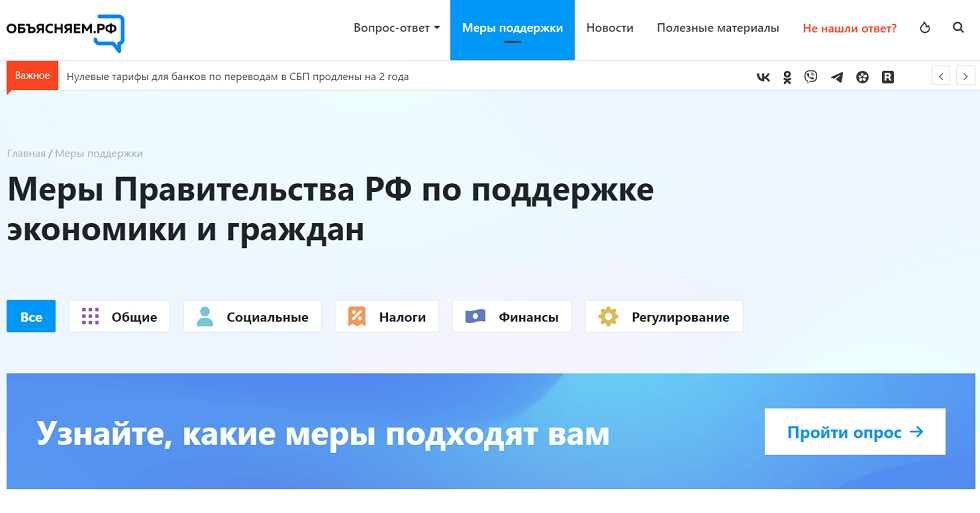The height and width of the screenshot is (513, 980).
Task: Filter measures by 'Налоги'
Action: click(386, 317)
